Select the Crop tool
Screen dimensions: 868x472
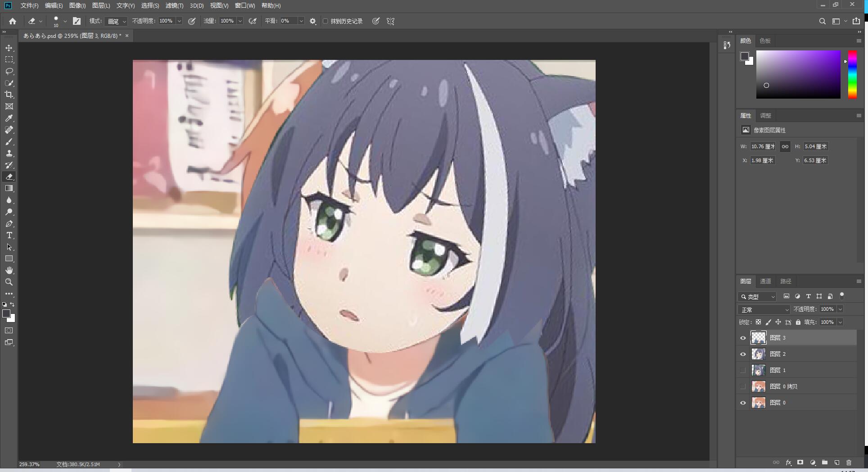coord(9,95)
